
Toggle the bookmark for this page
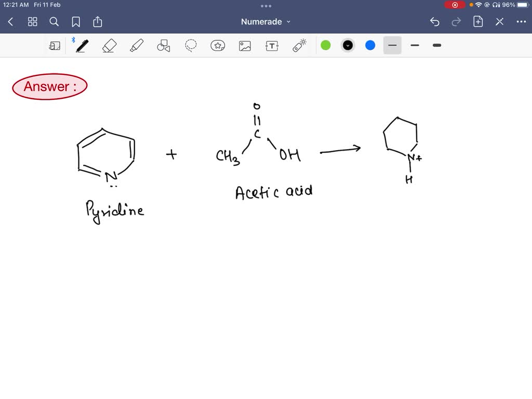click(76, 22)
